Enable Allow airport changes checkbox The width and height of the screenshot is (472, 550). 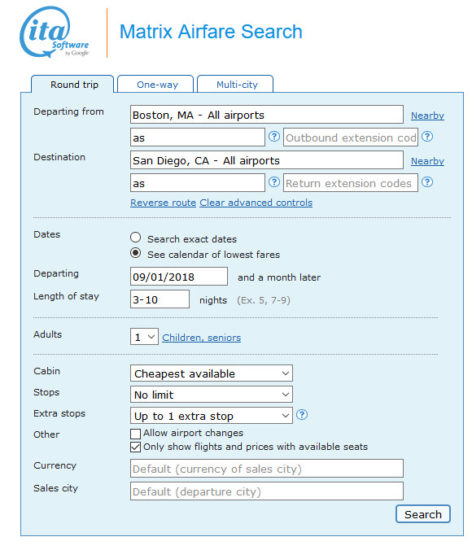(x=135, y=434)
